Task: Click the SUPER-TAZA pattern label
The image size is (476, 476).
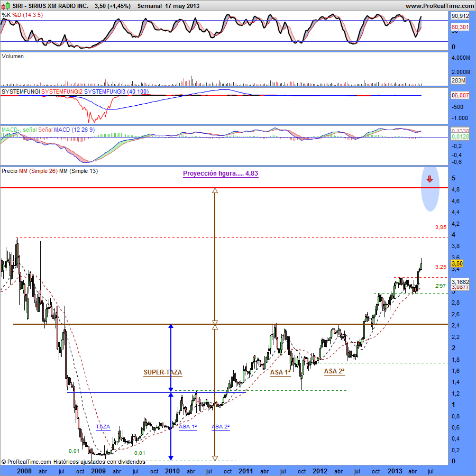Action: (x=163, y=372)
